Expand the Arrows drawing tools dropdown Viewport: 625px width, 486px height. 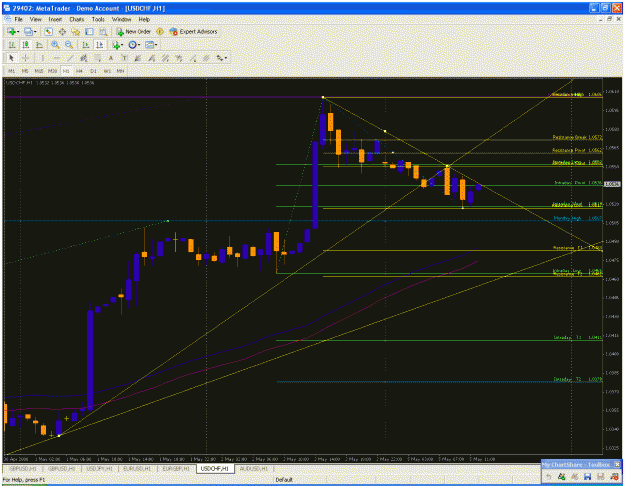click(x=226, y=58)
